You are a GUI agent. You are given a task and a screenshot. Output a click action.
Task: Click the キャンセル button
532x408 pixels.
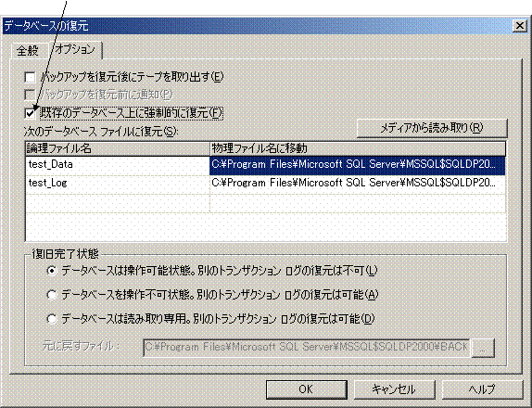pyautogui.click(x=394, y=389)
